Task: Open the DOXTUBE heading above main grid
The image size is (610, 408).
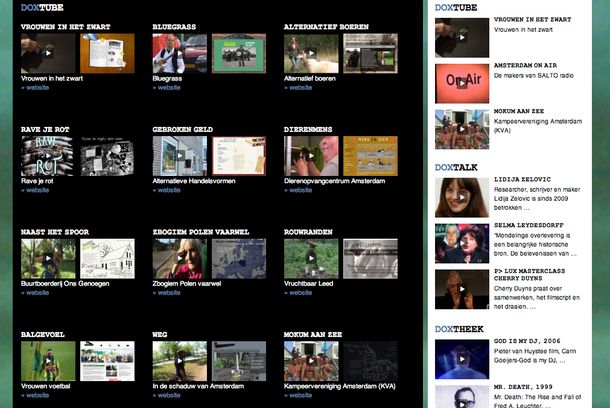Action: (x=42, y=7)
